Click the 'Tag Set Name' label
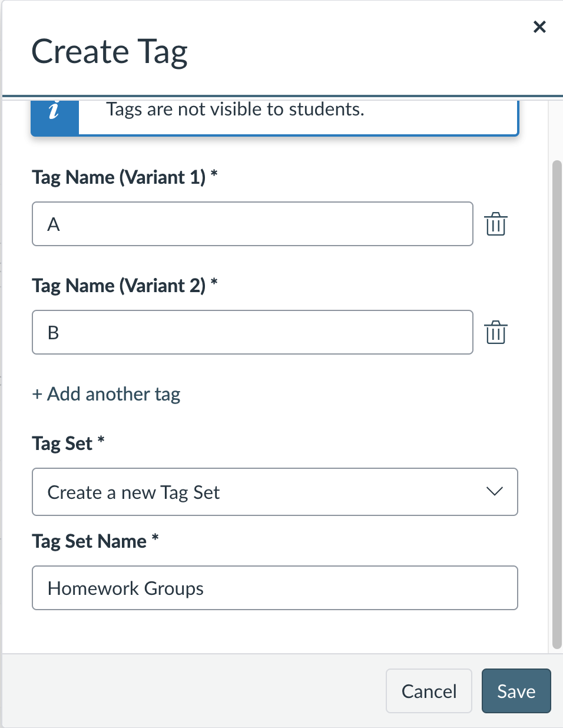The width and height of the screenshot is (563, 728). click(x=90, y=541)
